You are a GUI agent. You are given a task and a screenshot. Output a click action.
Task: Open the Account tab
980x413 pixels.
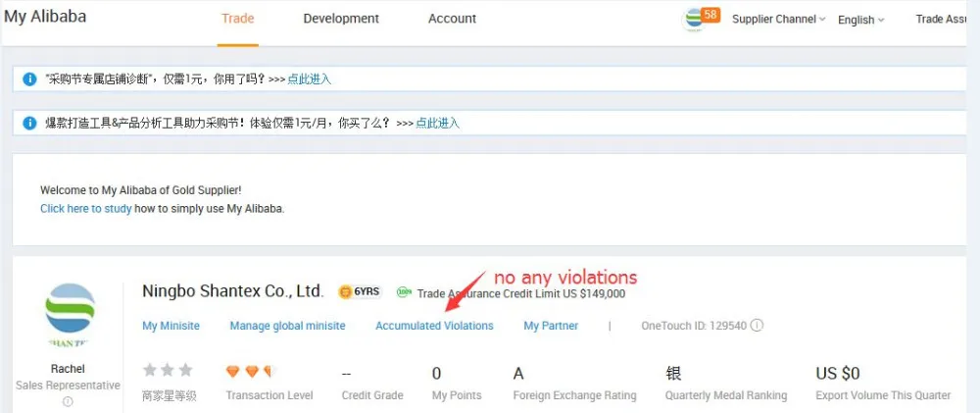click(452, 19)
